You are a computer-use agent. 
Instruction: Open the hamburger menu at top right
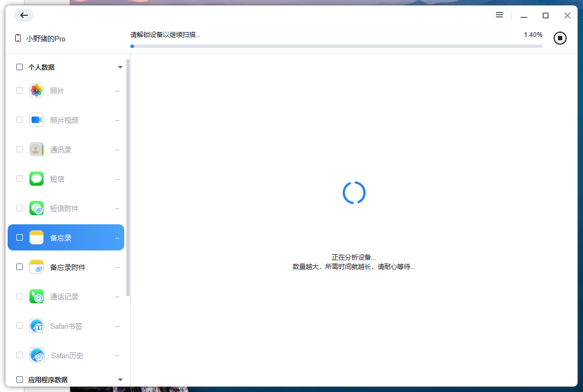[x=499, y=15]
